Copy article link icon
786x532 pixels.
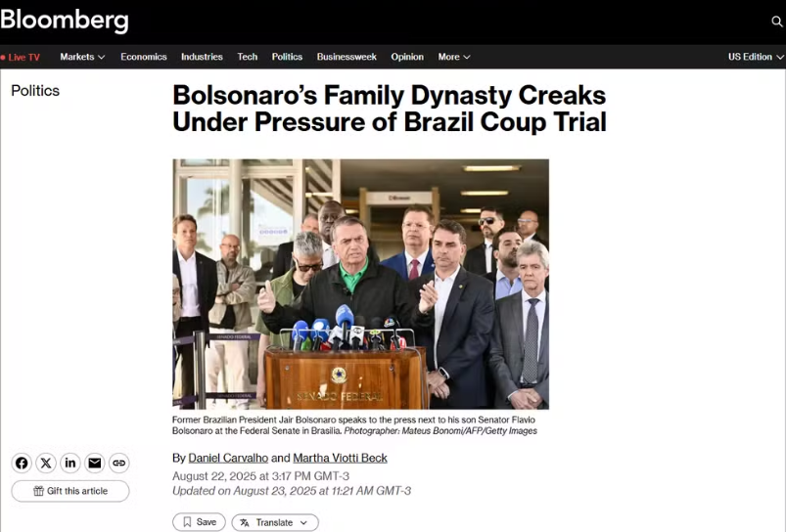click(118, 463)
